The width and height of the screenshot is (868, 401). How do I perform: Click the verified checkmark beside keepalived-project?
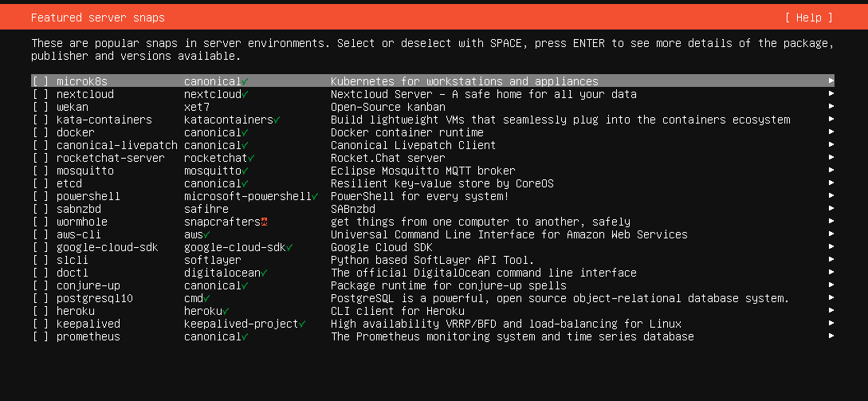coord(302,324)
